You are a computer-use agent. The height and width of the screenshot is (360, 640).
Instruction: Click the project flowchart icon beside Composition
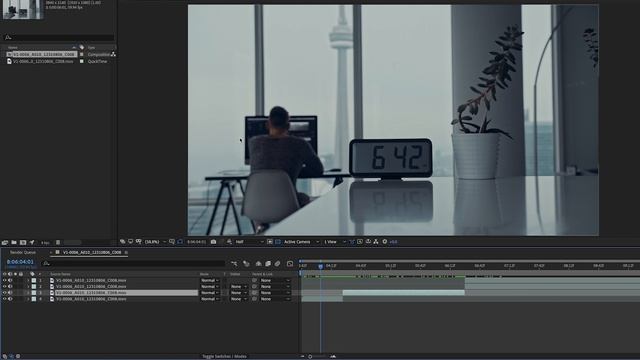113,54
